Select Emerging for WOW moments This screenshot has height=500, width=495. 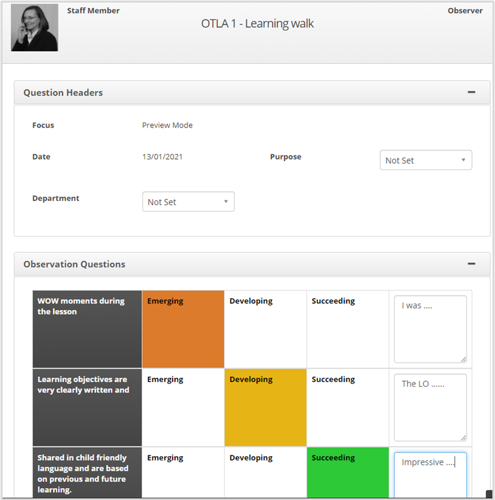coord(183,329)
